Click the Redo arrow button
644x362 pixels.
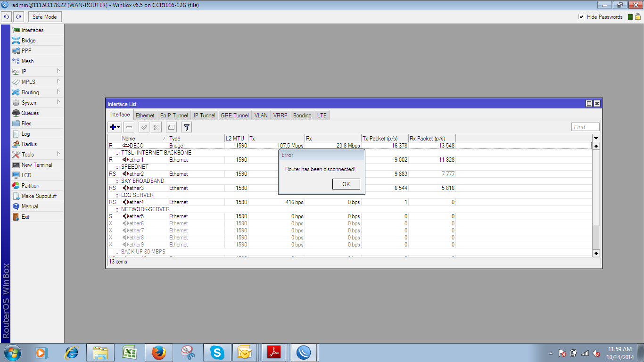point(18,17)
